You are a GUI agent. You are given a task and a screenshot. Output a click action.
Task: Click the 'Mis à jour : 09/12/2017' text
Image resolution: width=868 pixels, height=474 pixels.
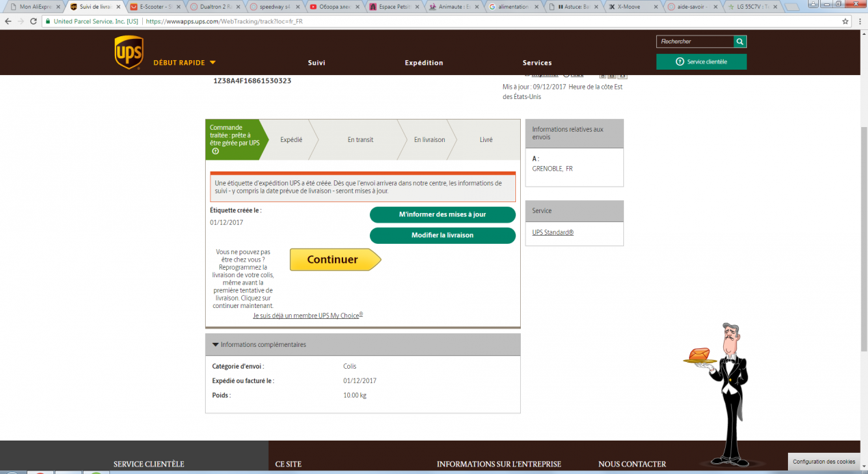coord(534,87)
